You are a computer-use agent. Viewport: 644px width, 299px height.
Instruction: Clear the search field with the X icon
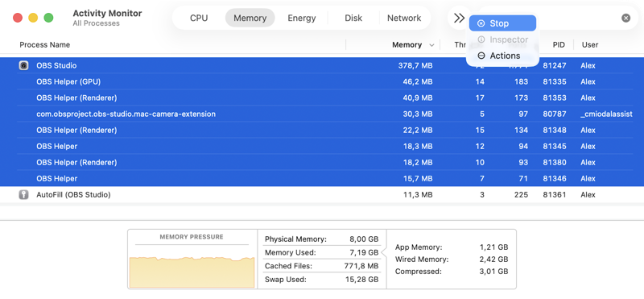coord(625,18)
